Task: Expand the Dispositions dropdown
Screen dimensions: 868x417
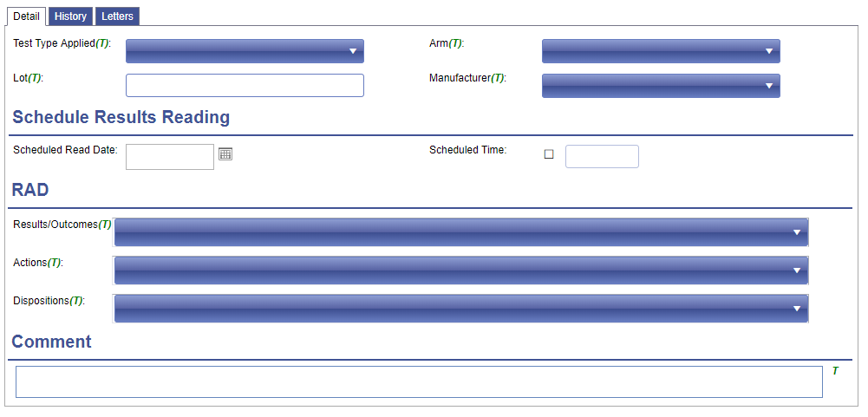Action: tap(461, 309)
